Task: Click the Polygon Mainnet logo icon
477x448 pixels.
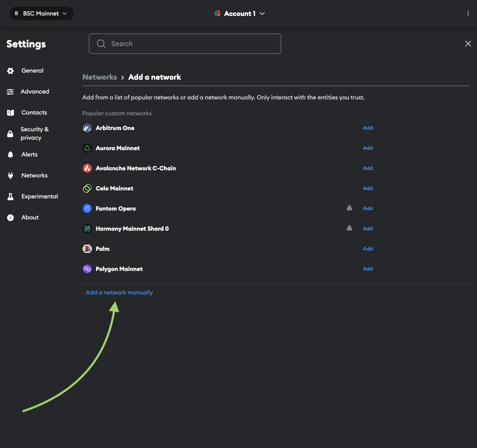Action: (87, 269)
